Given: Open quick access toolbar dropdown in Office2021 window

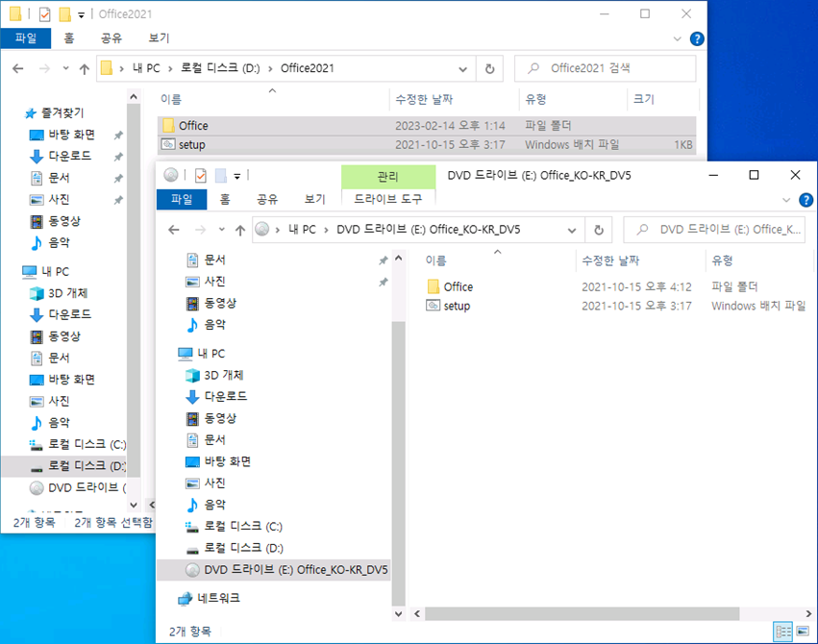Looking at the screenshot, I should tap(81, 15).
